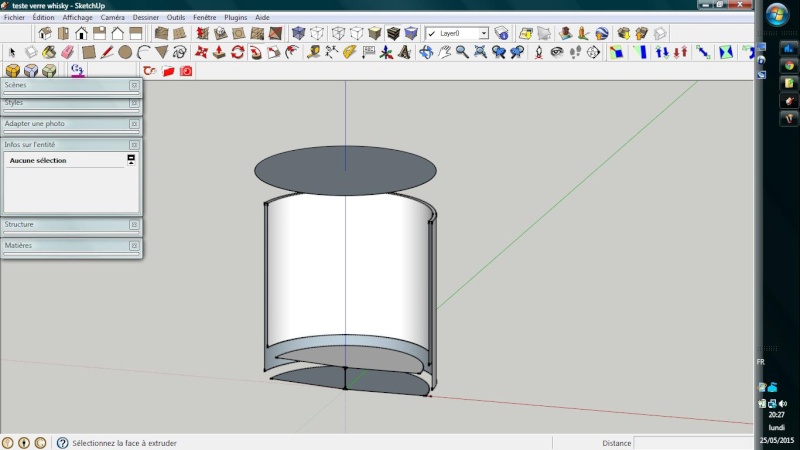The height and width of the screenshot is (450, 800).
Task: Activate the pink Eraser tool
Action: 68,52
